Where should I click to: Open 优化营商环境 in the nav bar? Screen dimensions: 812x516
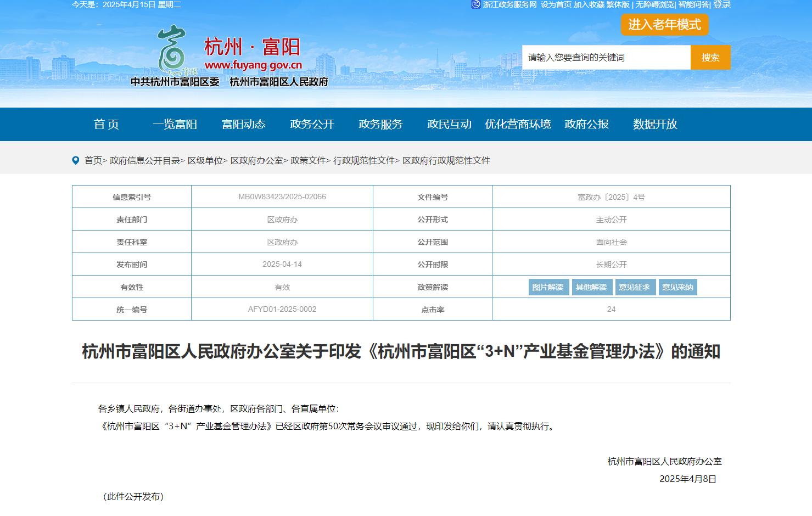click(518, 124)
